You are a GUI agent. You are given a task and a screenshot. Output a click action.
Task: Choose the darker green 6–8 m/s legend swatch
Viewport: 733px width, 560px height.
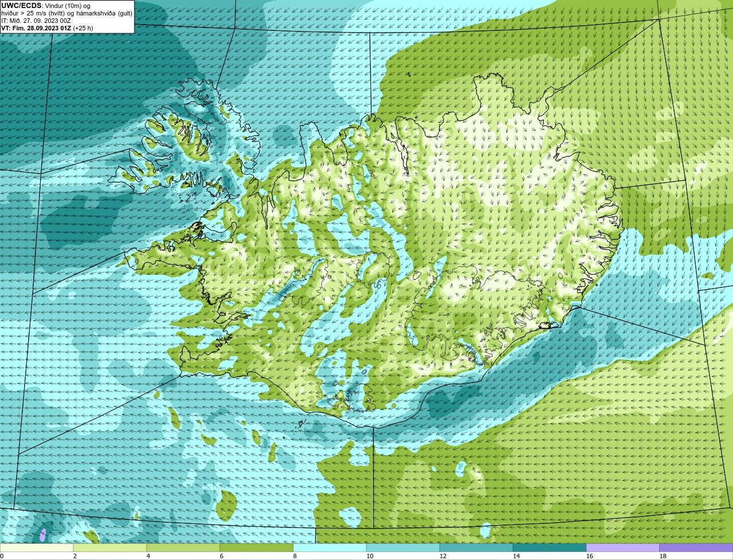click(x=257, y=548)
